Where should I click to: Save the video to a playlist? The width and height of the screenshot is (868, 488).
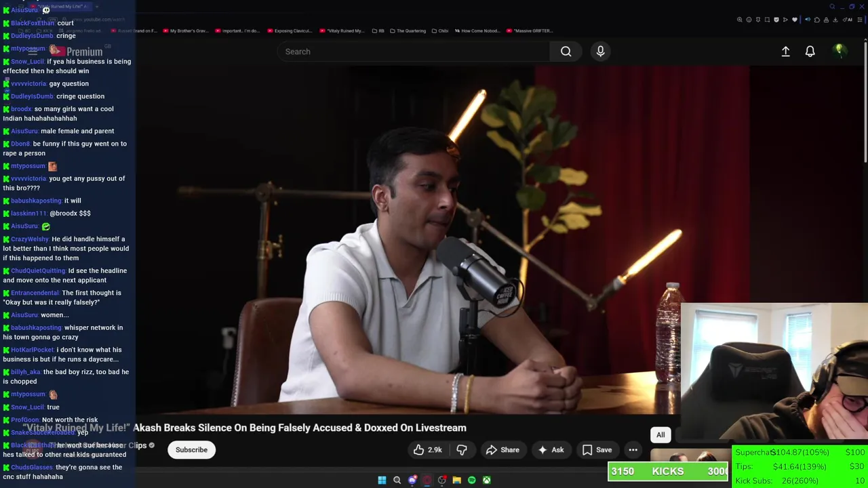(x=597, y=449)
